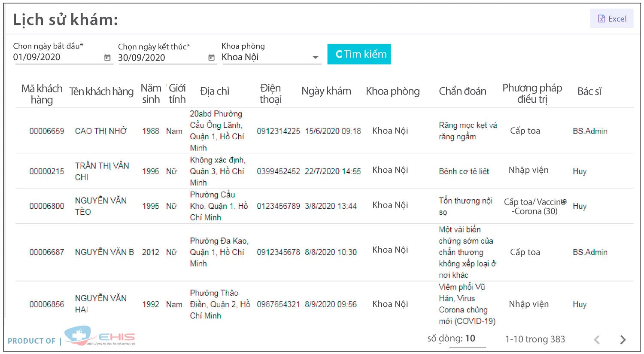Viewport: 644px width, 354px height.
Task: Select customer code 00006659
Action: [47, 131]
